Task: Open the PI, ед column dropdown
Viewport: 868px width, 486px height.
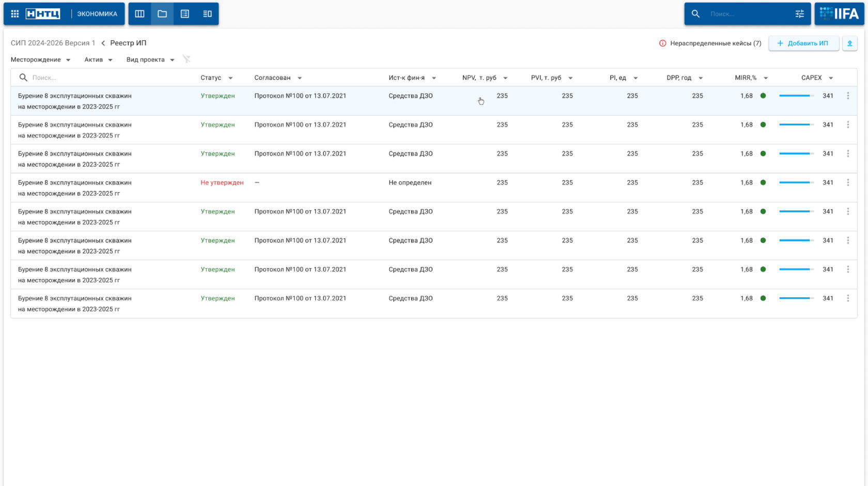Action: coord(636,78)
